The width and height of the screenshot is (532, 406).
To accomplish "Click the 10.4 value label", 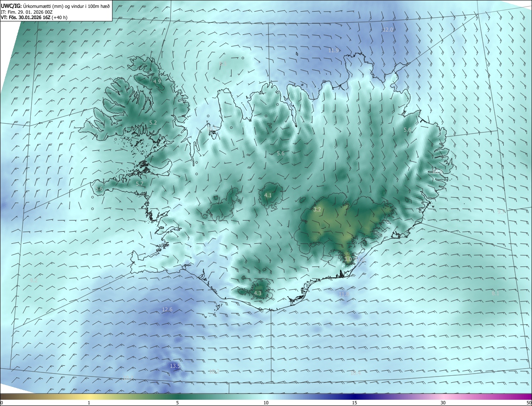I will 355,373.
